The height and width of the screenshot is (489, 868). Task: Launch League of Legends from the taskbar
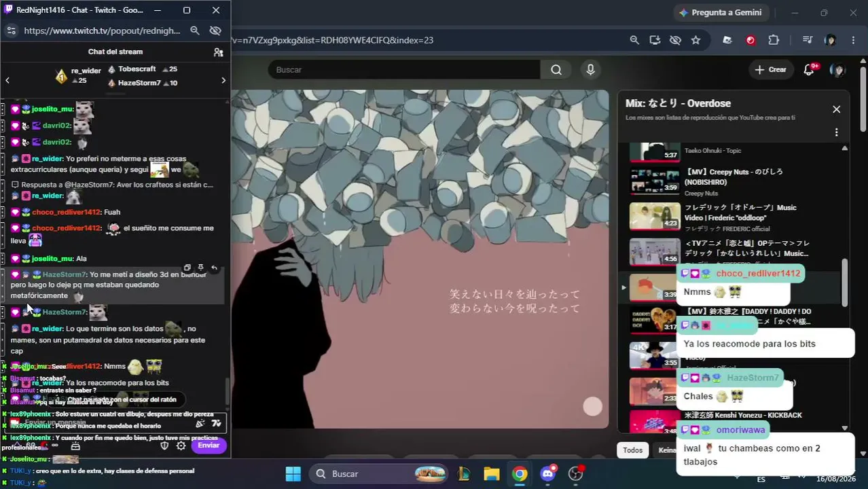(464, 473)
